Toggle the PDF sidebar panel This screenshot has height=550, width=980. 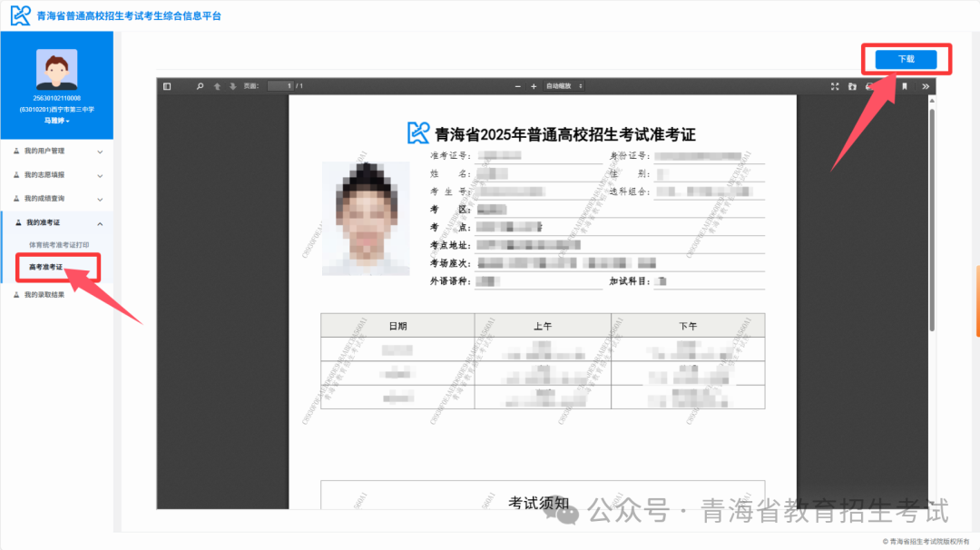tap(166, 86)
